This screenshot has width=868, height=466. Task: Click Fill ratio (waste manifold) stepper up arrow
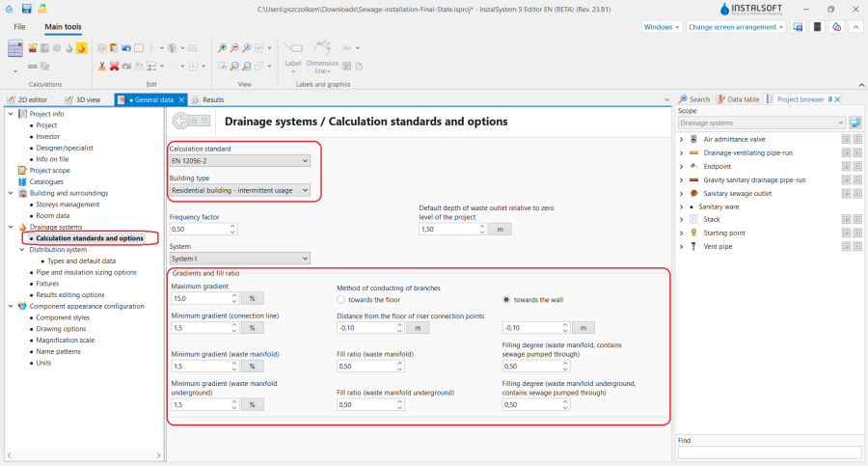399,364
